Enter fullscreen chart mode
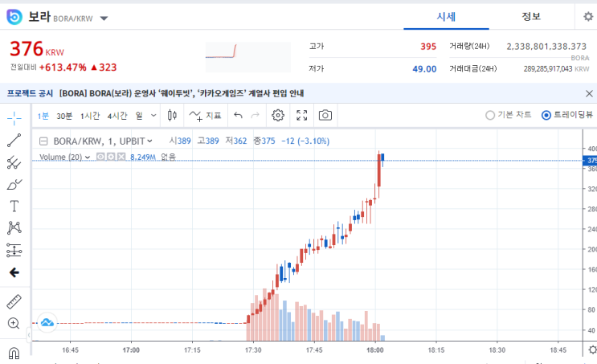The image size is (597, 364). (302, 116)
